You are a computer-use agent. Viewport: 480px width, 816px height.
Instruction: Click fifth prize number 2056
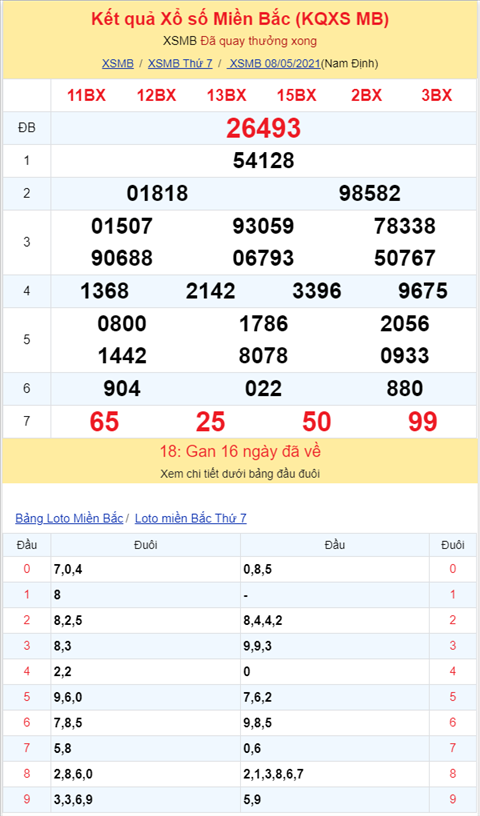click(x=405, y=324)
